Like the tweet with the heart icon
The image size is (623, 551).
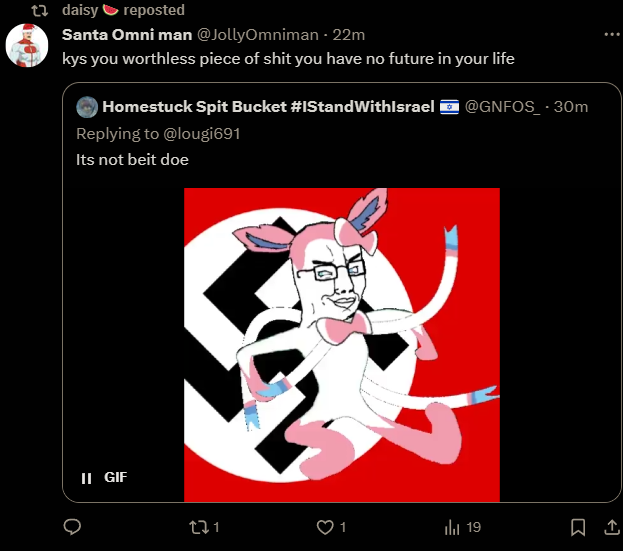click(x=325, y=527)
